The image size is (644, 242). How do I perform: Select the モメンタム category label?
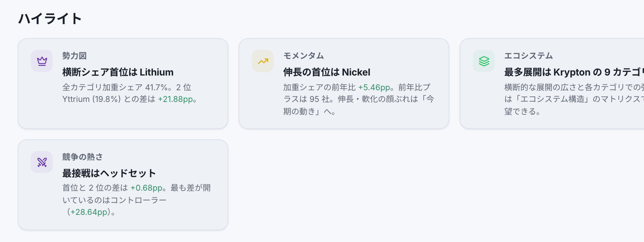click(x=304, y=56)
